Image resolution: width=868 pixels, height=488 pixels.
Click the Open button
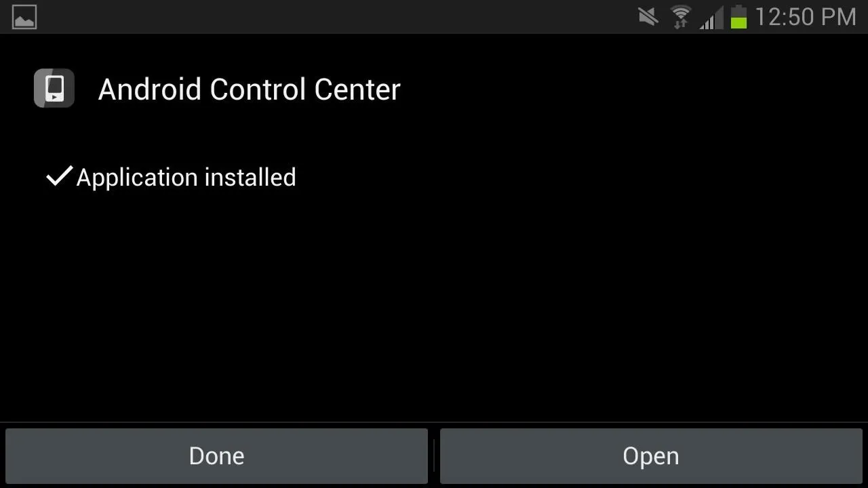click(651, 456)
